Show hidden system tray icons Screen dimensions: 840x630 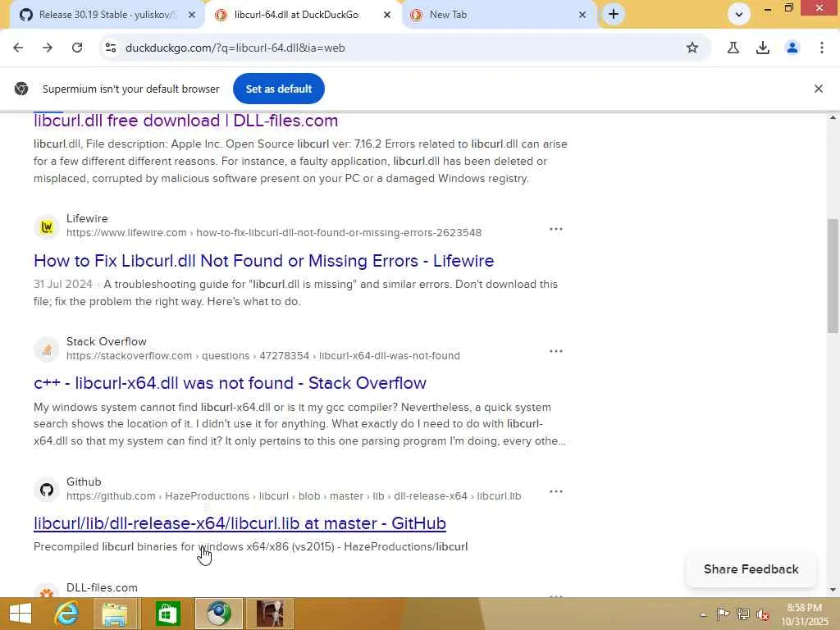[703, 615]
